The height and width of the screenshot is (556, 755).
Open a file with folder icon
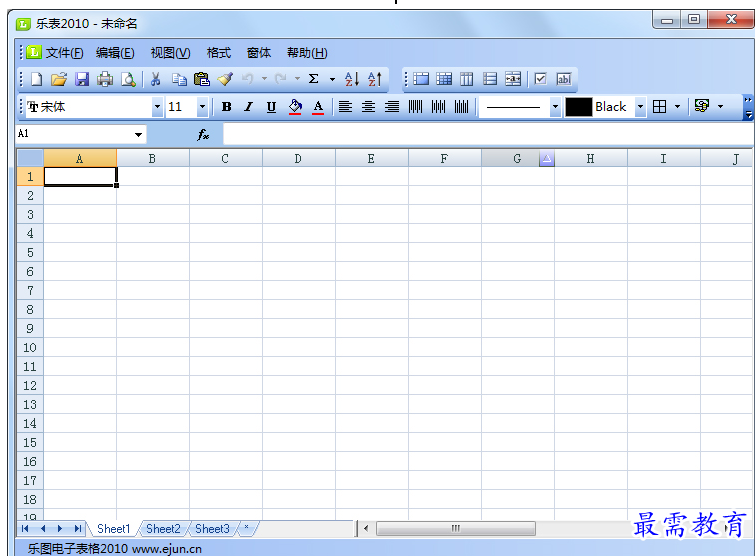tap(59, 79)
